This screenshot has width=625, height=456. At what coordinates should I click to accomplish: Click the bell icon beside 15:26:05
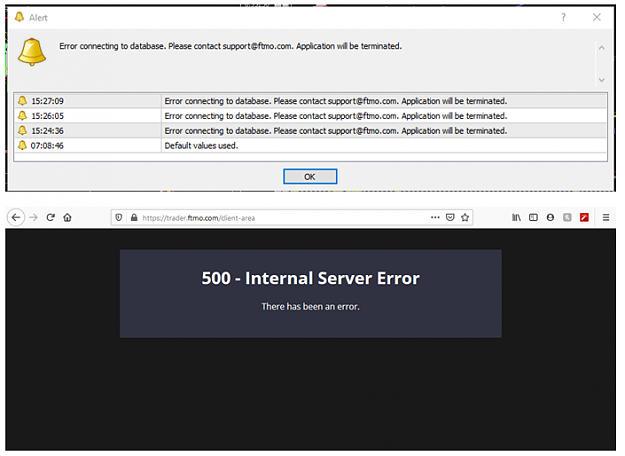pyautogui.click(x=22, y=116)
